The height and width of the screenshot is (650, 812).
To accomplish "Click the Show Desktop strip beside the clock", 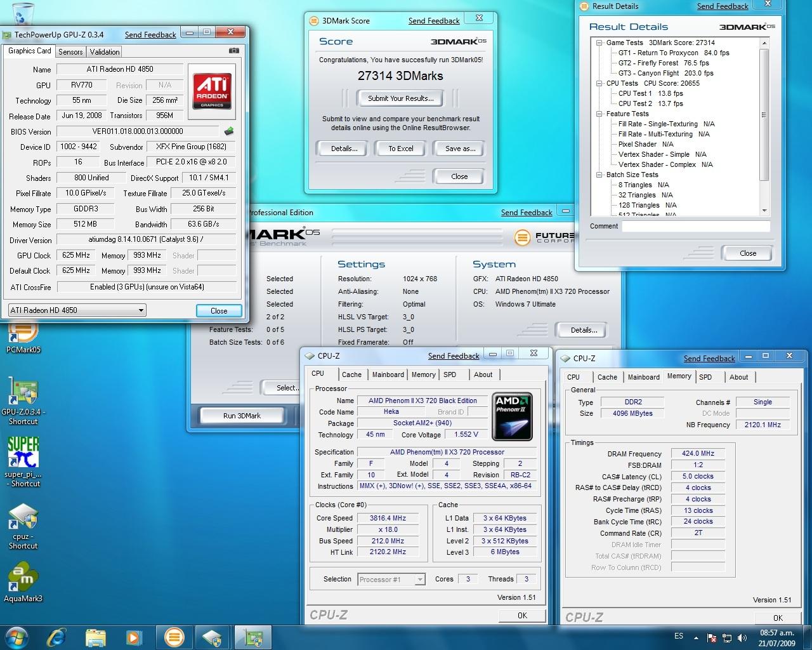I will click(x=807, y=638).
